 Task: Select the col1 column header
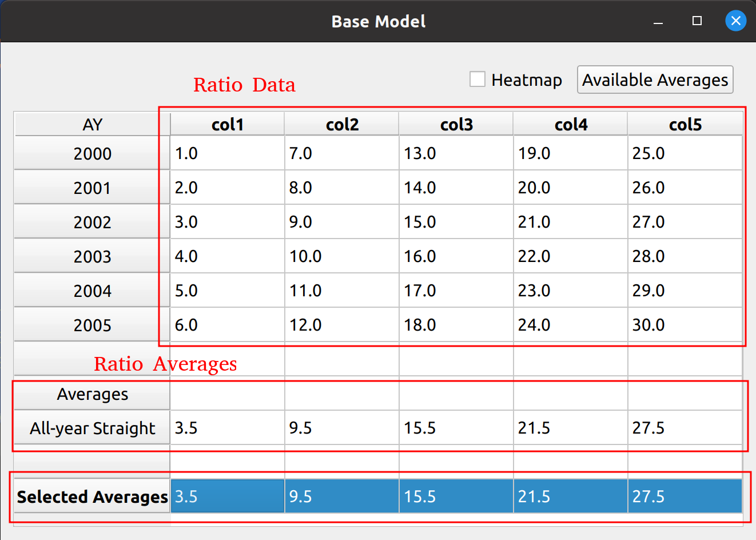coord(227,124)
